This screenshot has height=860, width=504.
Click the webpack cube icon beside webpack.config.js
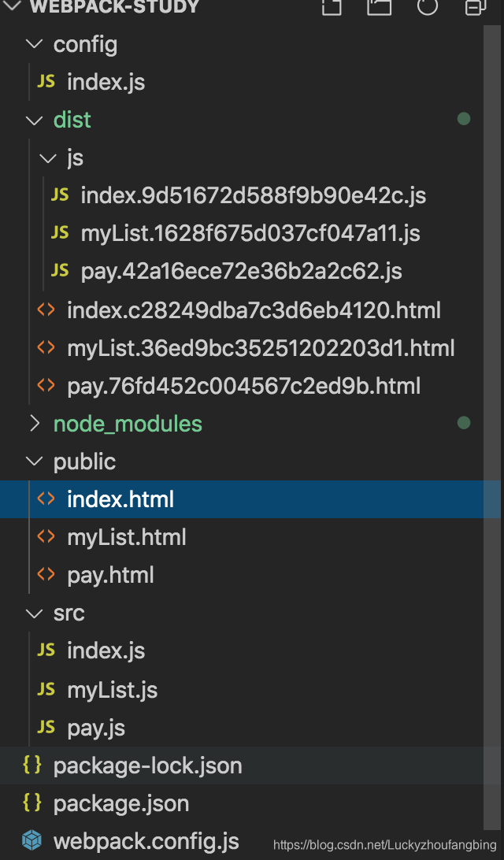pos(31,840)
